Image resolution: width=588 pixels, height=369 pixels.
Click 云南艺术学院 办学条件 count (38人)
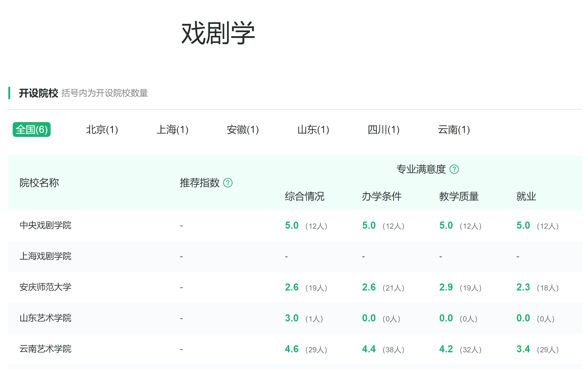393,350
